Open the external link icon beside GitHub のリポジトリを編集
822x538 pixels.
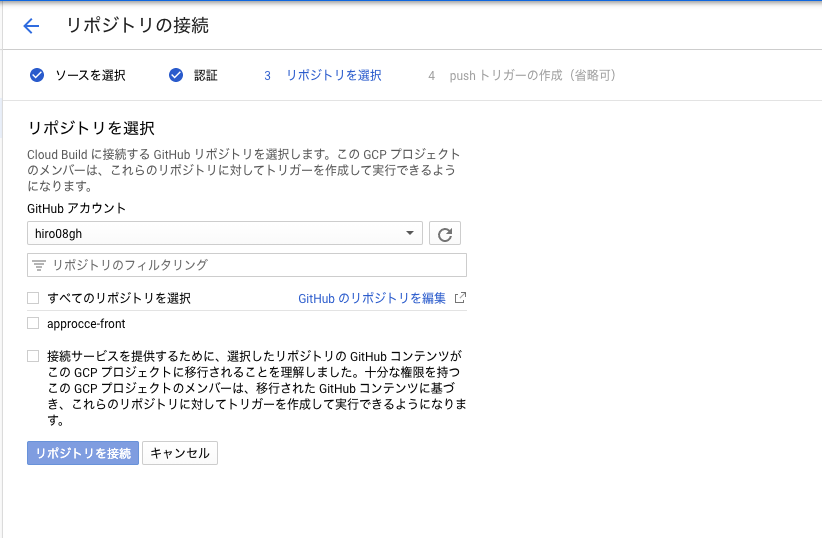(x=460, y=298)
